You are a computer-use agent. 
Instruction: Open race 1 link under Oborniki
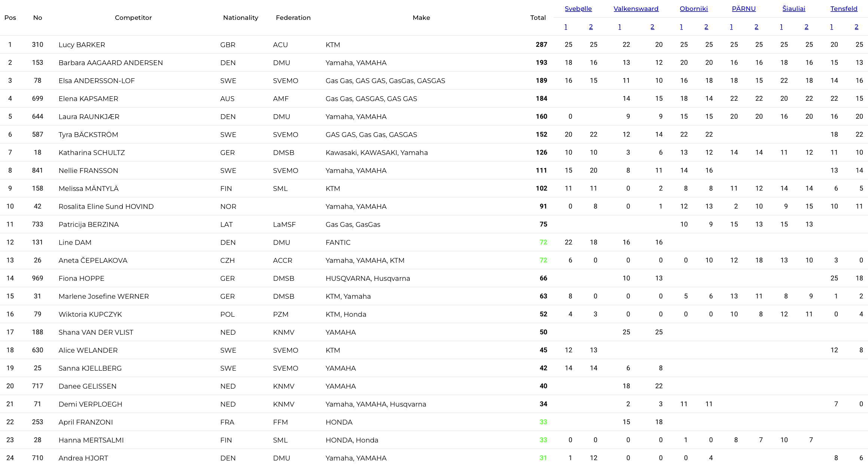(x=681, y=27)
